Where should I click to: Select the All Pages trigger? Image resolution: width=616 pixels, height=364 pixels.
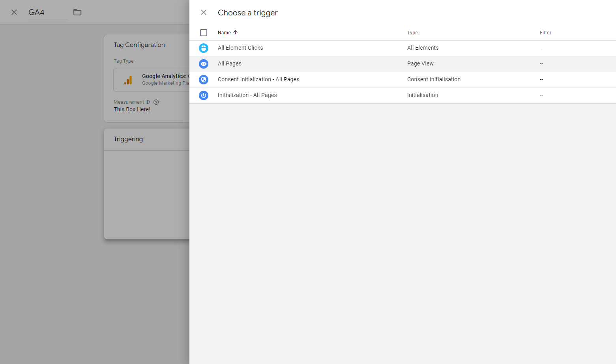pyautogui.click(x=403, y=64)
